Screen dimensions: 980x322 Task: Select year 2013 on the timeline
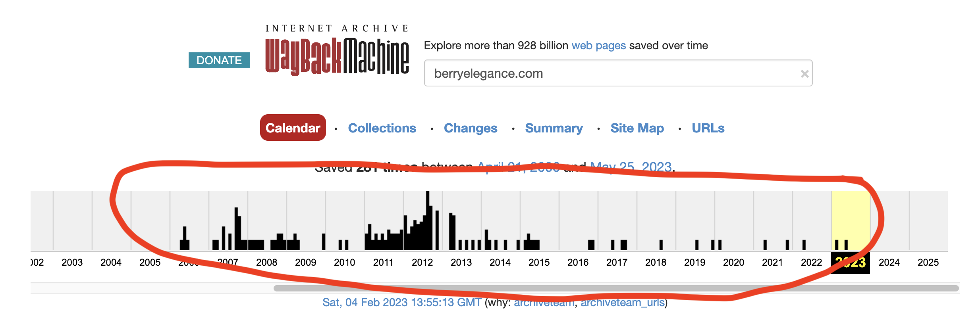click(x=461, y=263)
